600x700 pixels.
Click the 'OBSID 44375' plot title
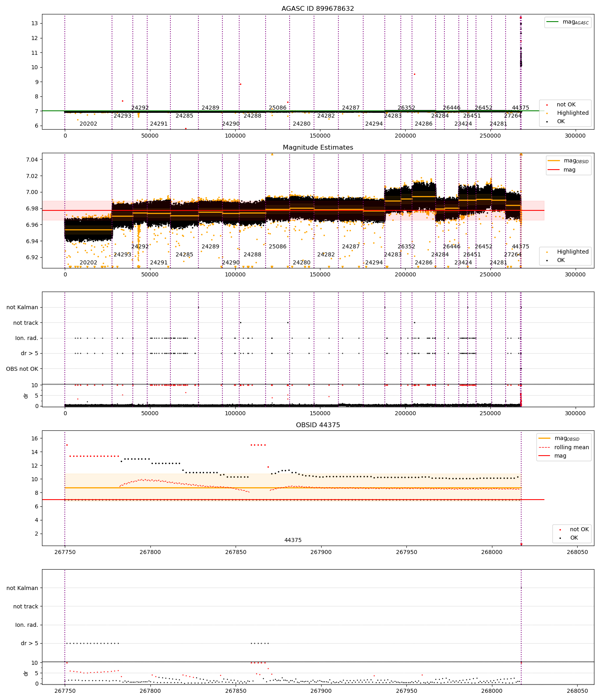[318, 425]
